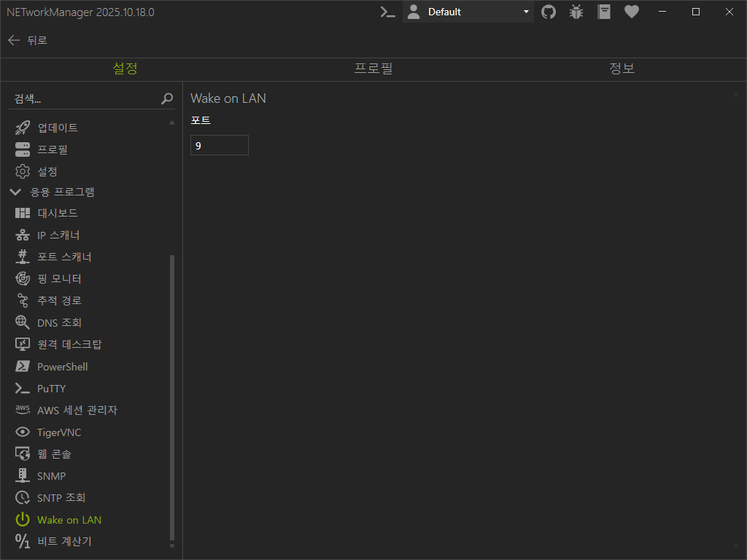
Task: Click the aws icon for AWS 세션 관리자
Action: [23, 409]
